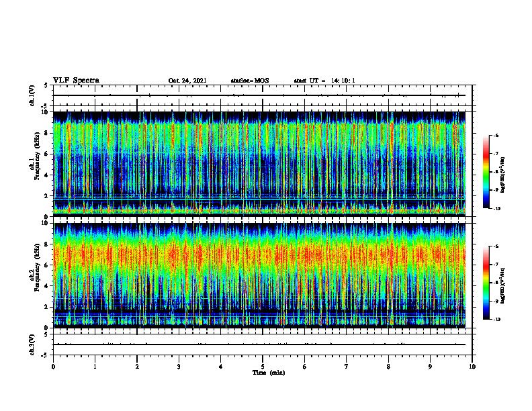Viewport: 532px width, 411px height.
Task: Click the ch.2 frequency tick label "2"
Action: (x=46, y=307)
